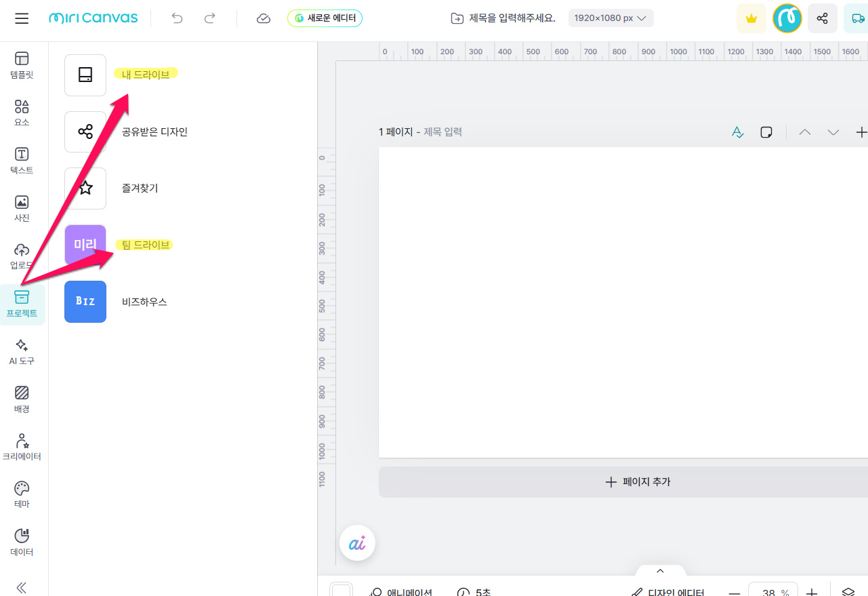Expand the bottom page panel chevron

coord(660,571)
